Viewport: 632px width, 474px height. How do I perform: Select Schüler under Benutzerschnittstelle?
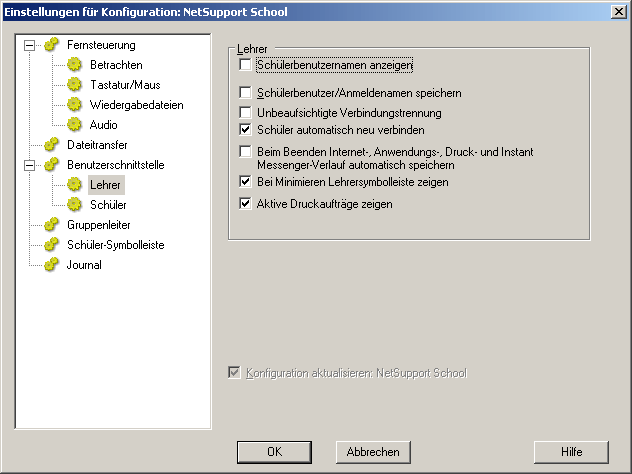click(108, 205)
